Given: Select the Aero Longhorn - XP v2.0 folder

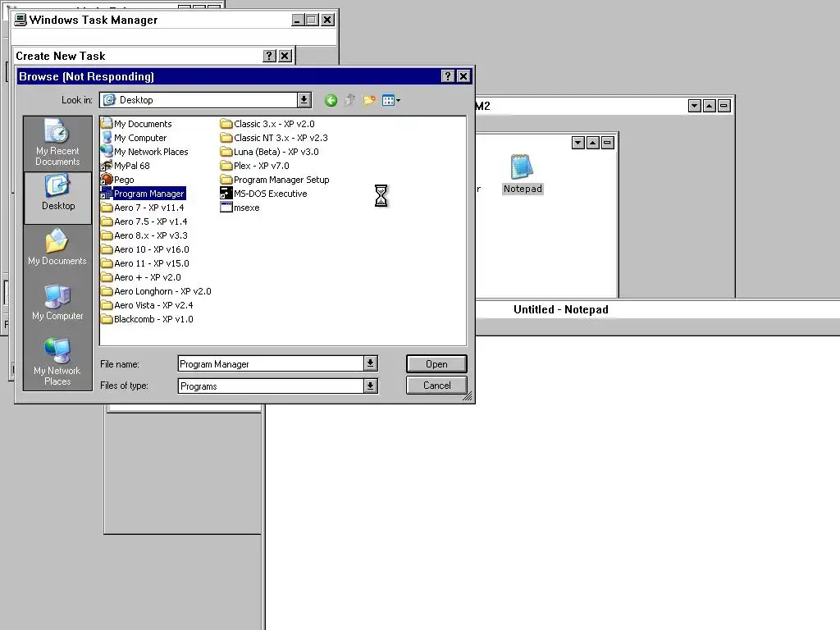Looking at the screenshot, I should click(x=156, y=291).
